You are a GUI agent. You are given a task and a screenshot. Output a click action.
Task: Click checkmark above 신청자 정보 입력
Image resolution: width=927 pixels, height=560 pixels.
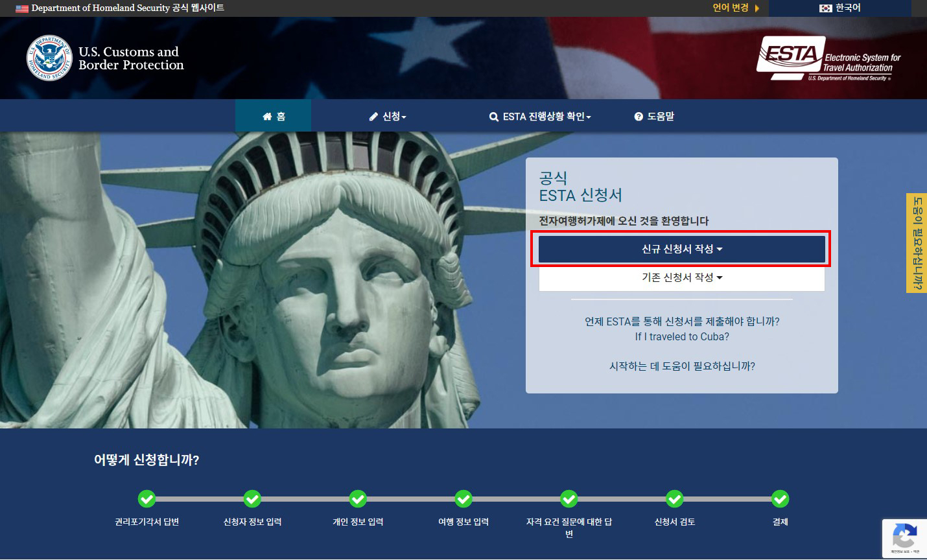[x=252, y=499]
